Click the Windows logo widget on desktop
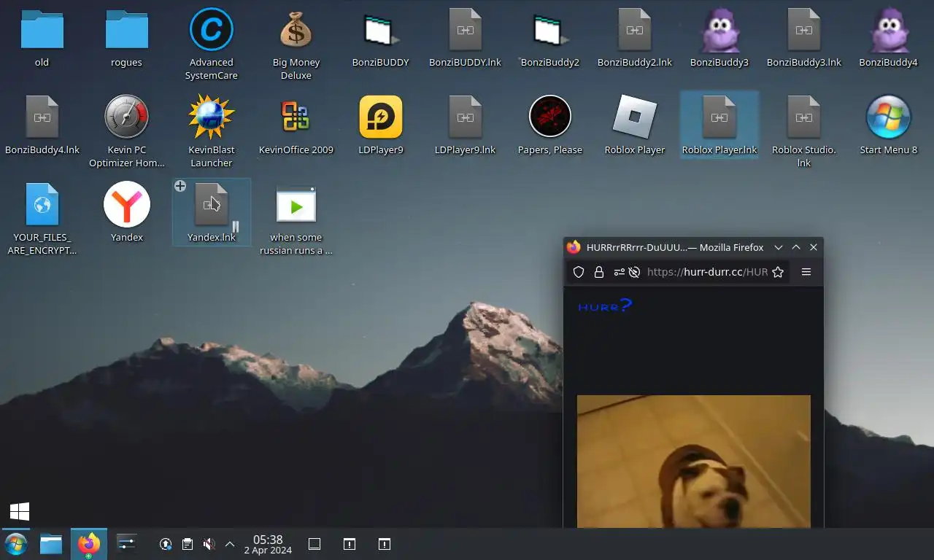Viewport: 934px width, 560px height. [x=20, y=511]
